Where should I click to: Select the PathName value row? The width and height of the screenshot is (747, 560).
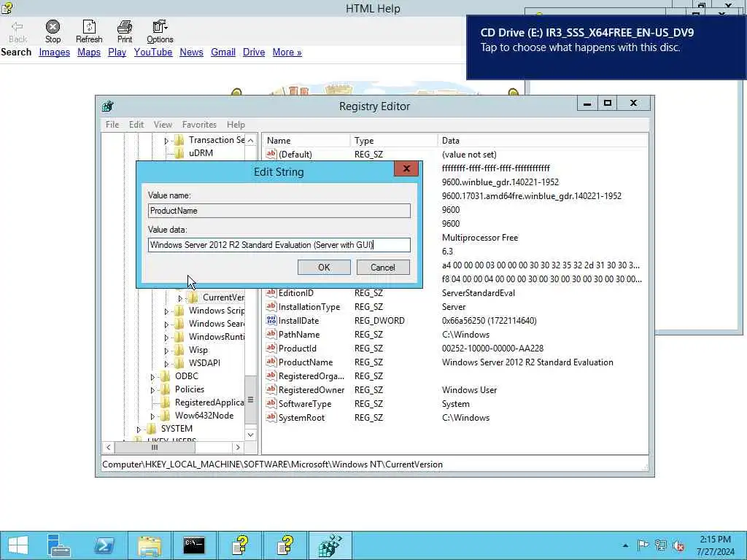(x=455, y=334)
